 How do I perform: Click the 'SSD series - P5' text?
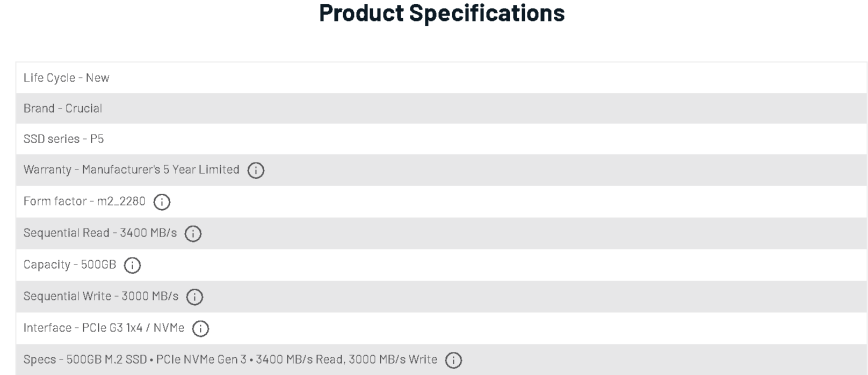[x=63, y=139]
